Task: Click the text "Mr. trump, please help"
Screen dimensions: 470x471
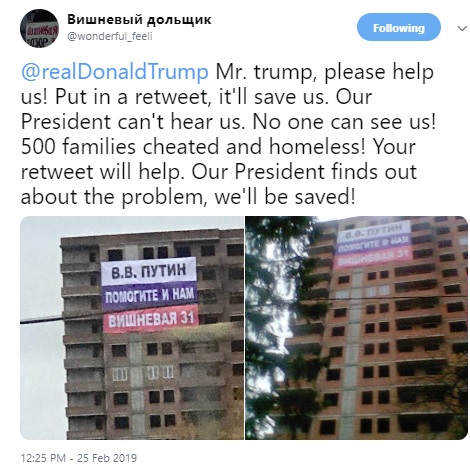Action: click(x=325, y=72)
